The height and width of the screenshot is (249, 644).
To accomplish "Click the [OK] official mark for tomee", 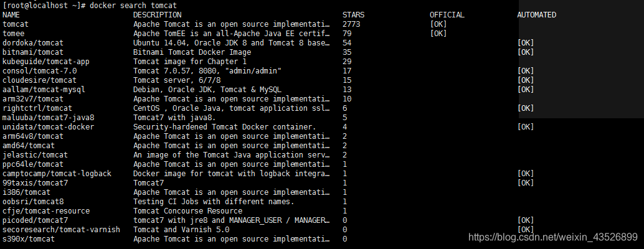I will click(x=438, y=34).
